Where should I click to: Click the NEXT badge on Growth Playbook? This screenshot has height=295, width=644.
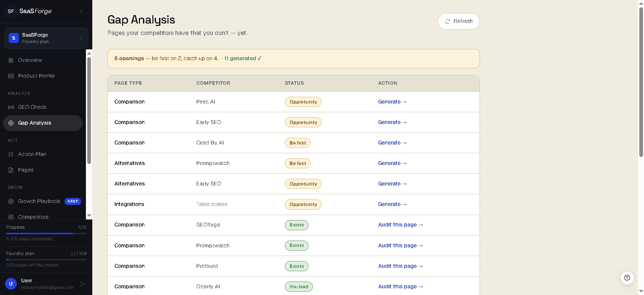click(x=73, y=201)
